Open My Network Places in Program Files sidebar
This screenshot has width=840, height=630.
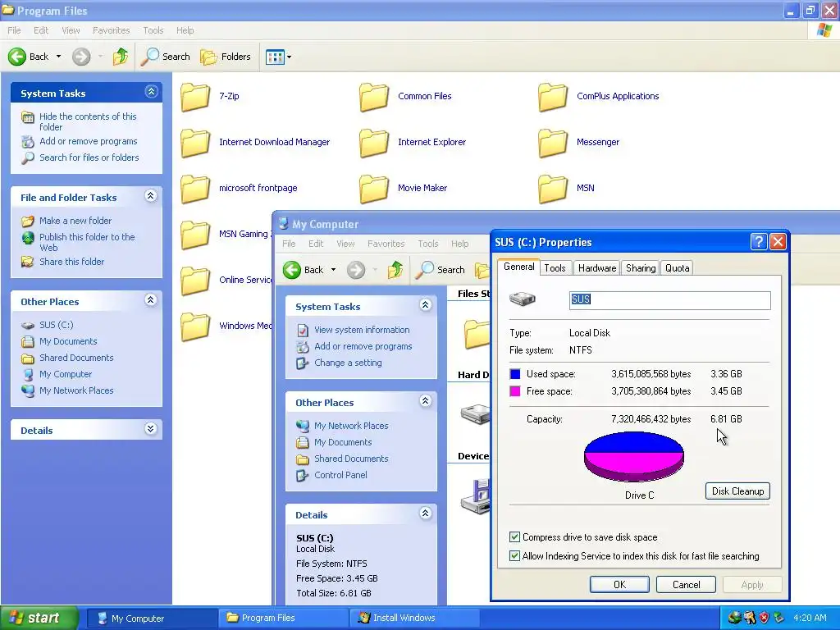coord(76,390)
